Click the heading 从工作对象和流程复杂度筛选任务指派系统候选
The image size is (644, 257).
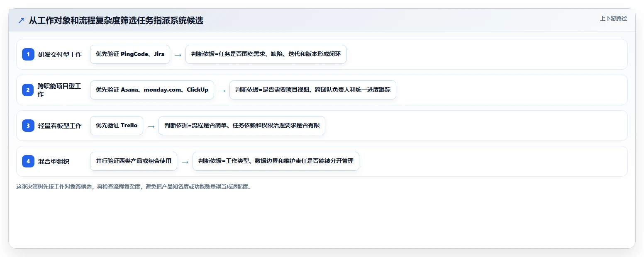pyautogui.click(x=116, y=21)
